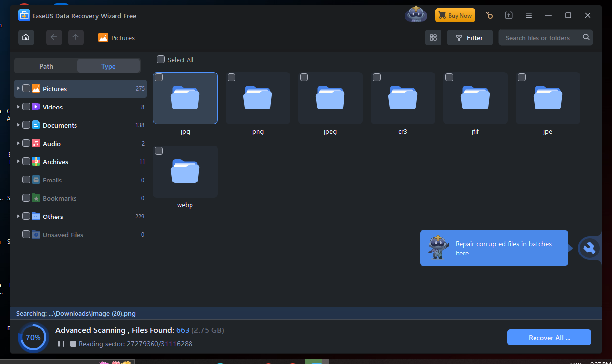The width and height of the screenshot is (612, 364).
Task: Collapse the Others category
Action: [x=18, y=216]
